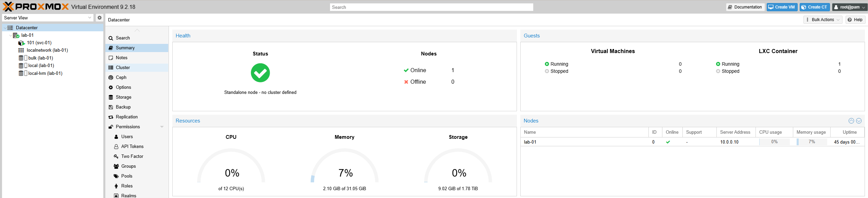The image size is (868, 198).
Task: Collapse the Datacenter tree node
Action: point(5,28)
